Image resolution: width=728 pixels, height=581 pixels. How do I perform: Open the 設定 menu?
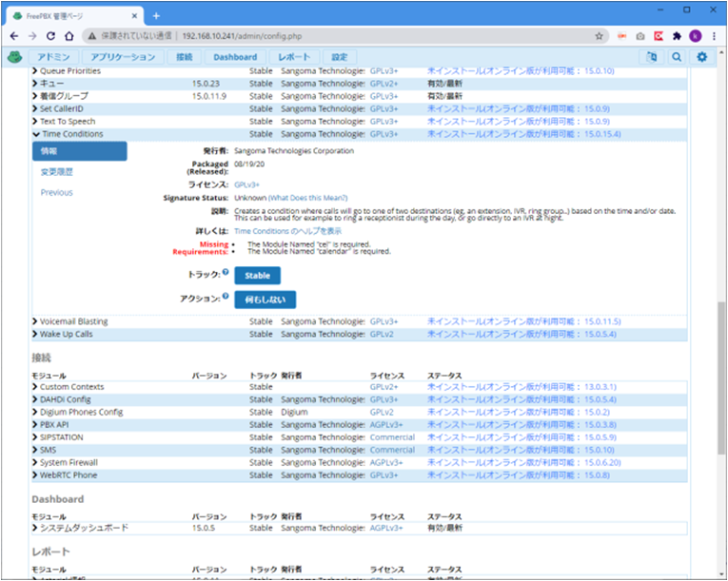click(x=339, y=57)
